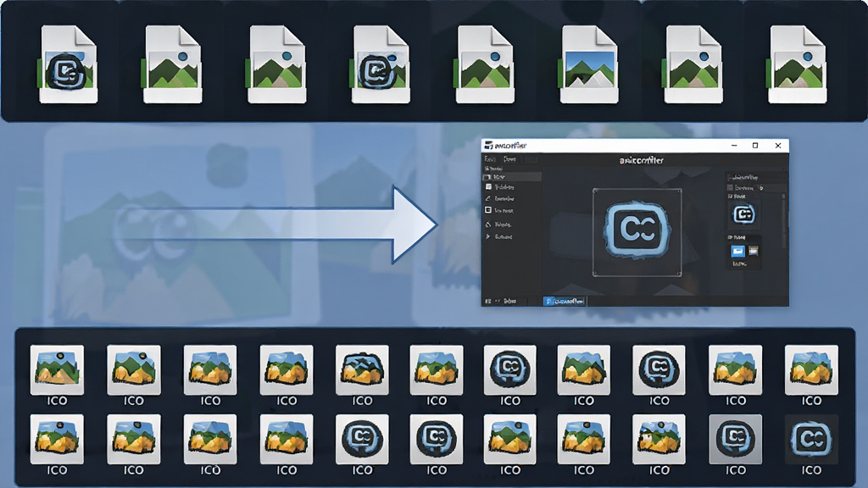
Task: Click the paint bucket icon in the converter sidebar
Action: pos(488,224)
